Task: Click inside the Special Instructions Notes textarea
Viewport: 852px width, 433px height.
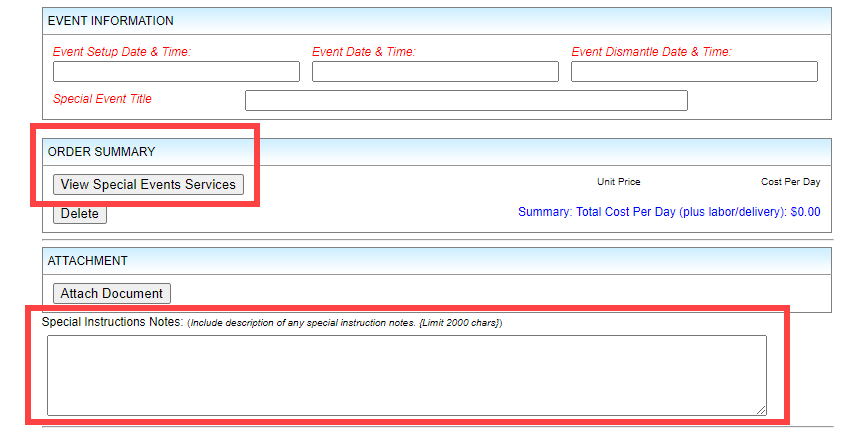Action: click(x=406, y=374)
